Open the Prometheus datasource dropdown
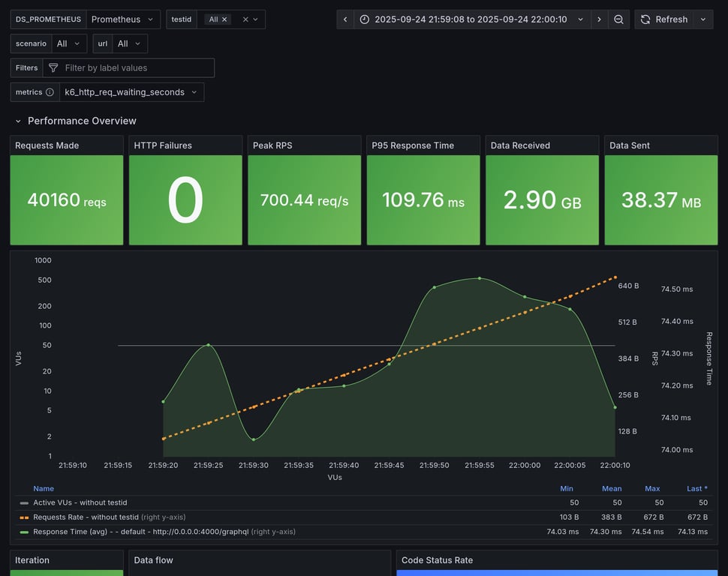 (x=122, y=19)
